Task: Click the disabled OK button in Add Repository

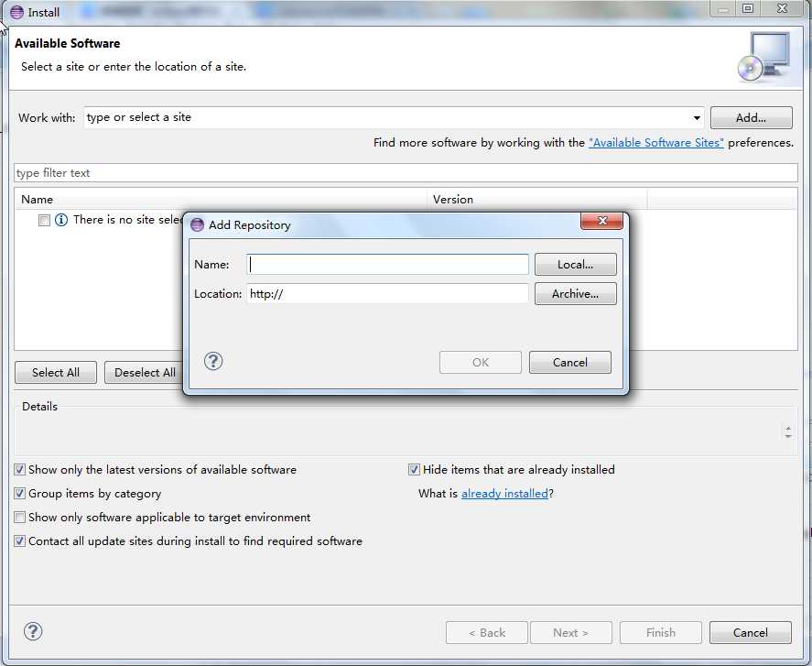Action: click(480, 362)
